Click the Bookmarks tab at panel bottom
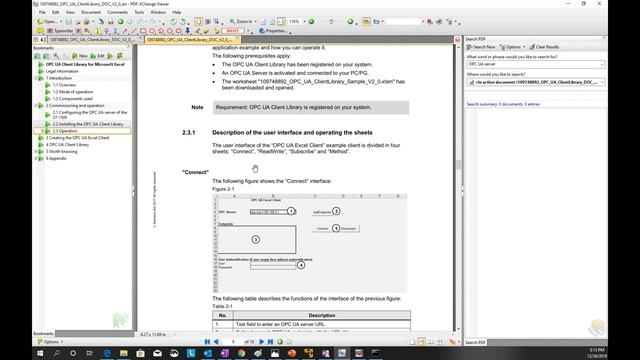 pyautogui.click(x=43, y=334)
